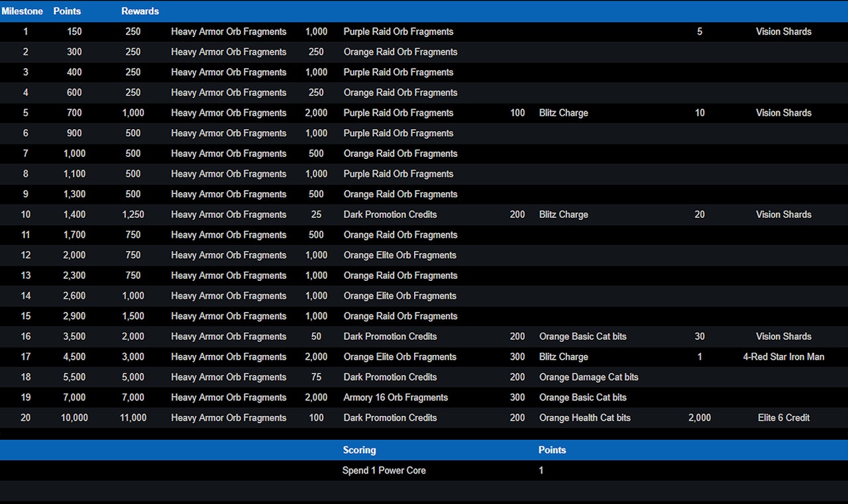Screen dimensions: 848x504
Task: Click the Milestone column header
Action: tap(22, 11)
